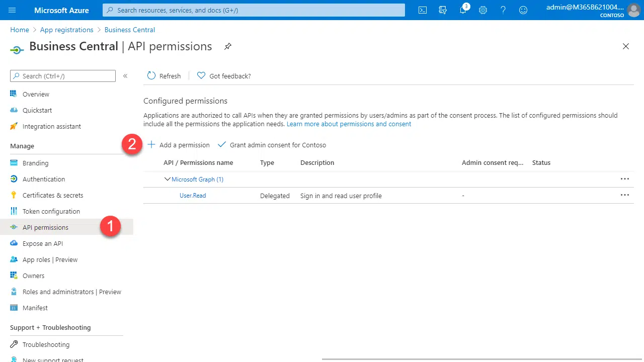The height and width of the screenshot is (362, 644).
Task: Click the feedback smiley icon
Action: tap(523, 10)
